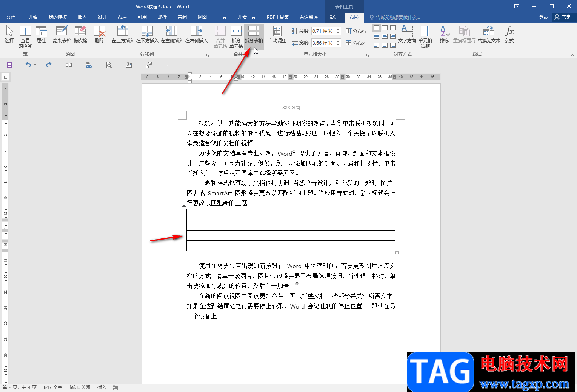This screenshot has height=392, width=577.
Task: Toggle 查看网格线 (View Gridlines)
Action: point(25,37)
